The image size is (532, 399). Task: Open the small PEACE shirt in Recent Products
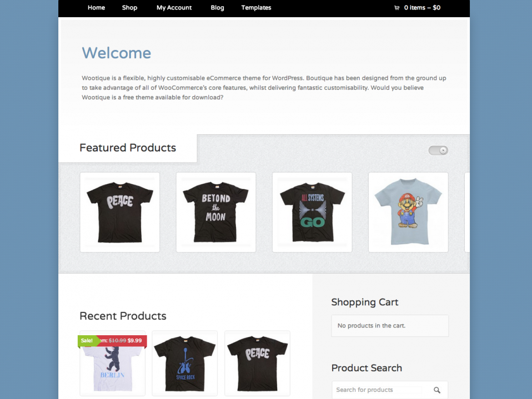[257, 363]
